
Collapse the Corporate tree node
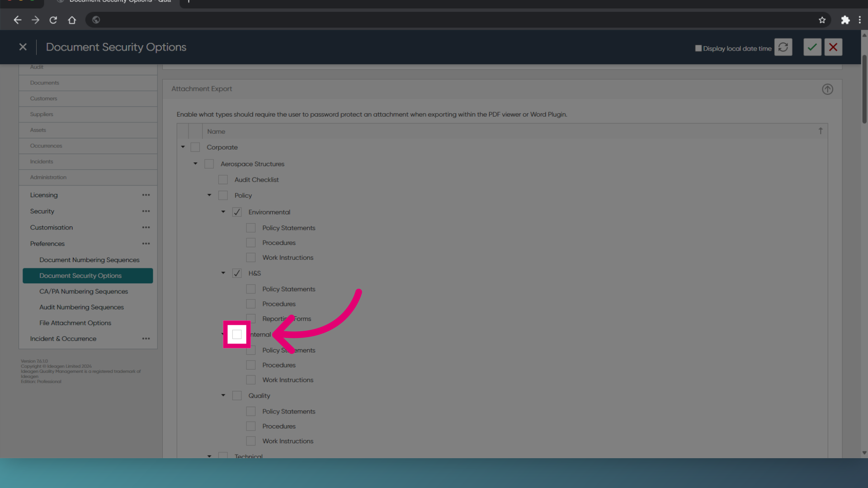click(x=183, y=147)
